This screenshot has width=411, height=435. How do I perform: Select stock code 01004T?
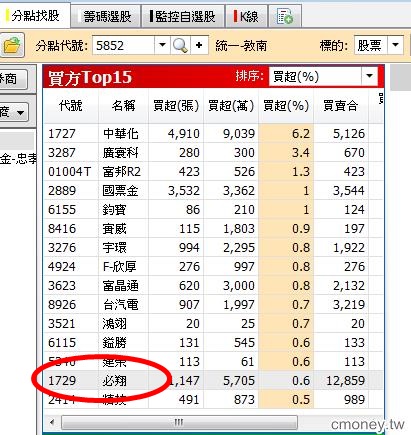point(69,172)
